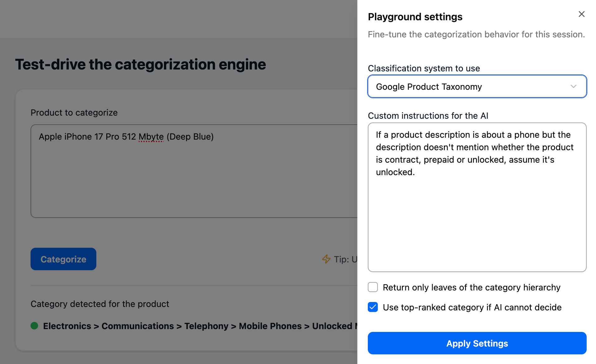596x364 pixels.
Task: Click the misspelled word 'Mbyte'
Action: [151, 136]
